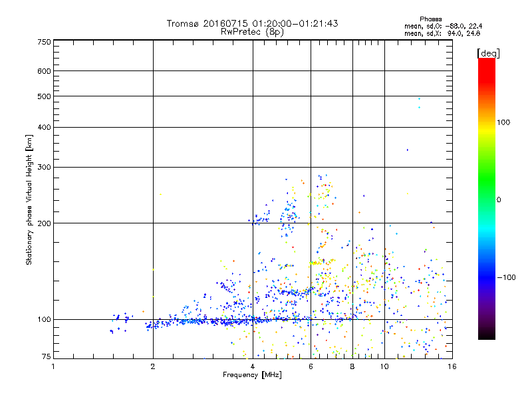Click the black bottom of the phase colorbar

click(487, 334)
